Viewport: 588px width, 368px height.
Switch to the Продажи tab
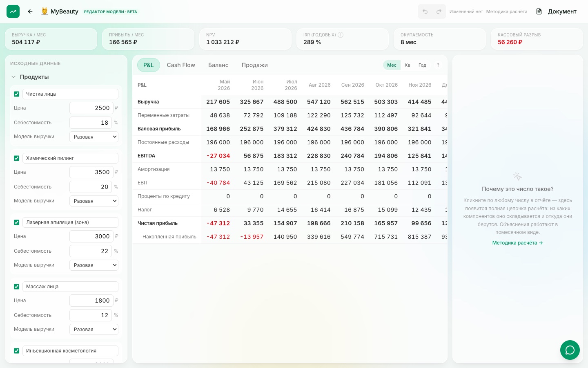pyautogui.click(x=255, y=65)
